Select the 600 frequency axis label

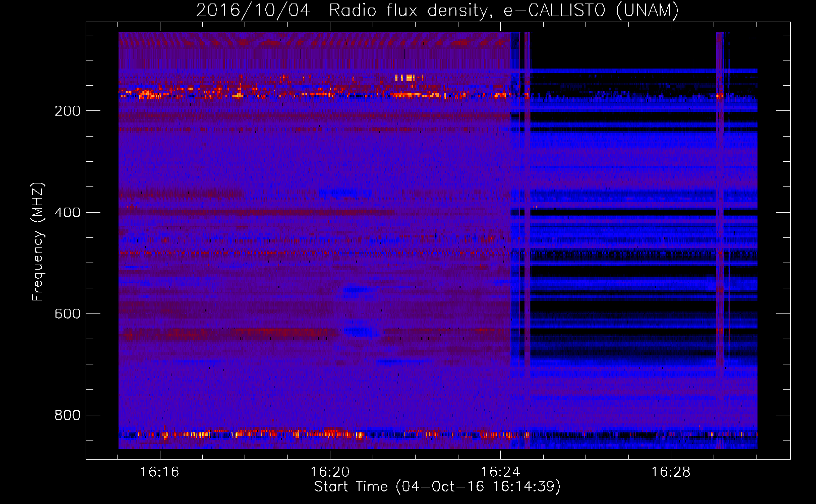click(68, 313)
